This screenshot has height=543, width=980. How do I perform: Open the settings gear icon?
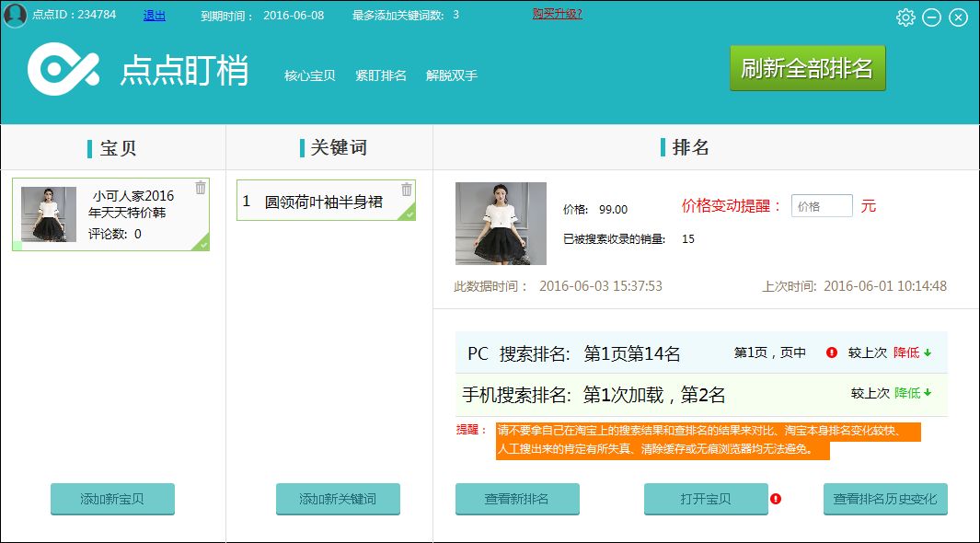click(905, 17)
